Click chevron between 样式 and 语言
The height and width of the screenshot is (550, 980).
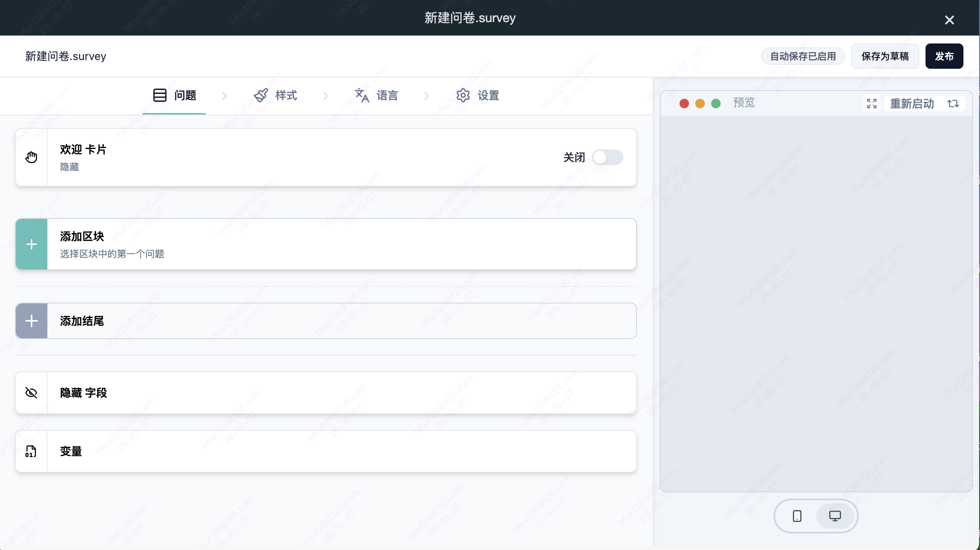pos(326,96)
